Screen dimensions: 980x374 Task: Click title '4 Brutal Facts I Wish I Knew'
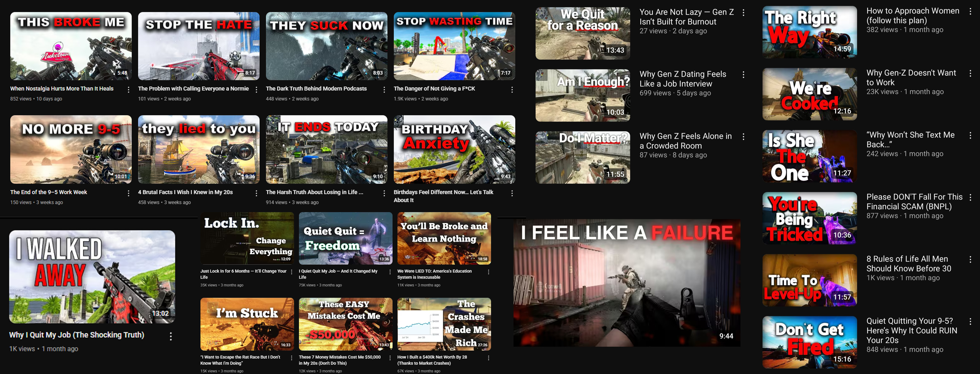pos(185,192)
